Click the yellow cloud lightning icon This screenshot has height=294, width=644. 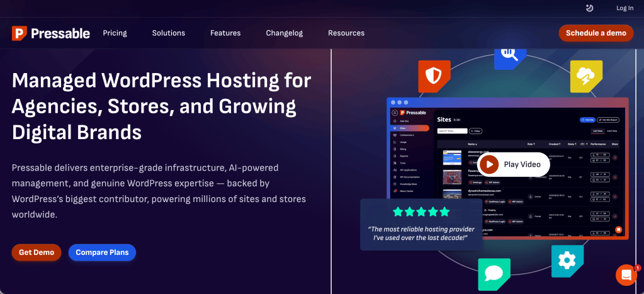click(586, 76)
